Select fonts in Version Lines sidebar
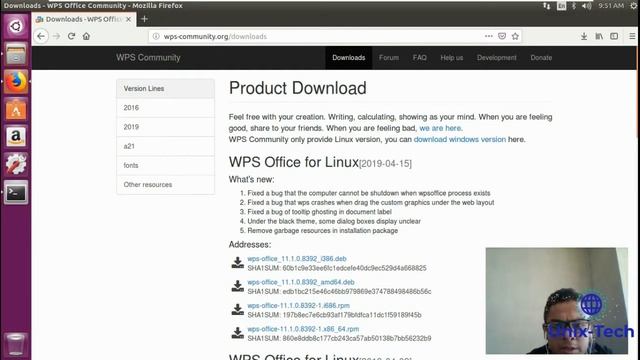Image resolution: width=640 pixels, height=360 pixels. point(165,165)
